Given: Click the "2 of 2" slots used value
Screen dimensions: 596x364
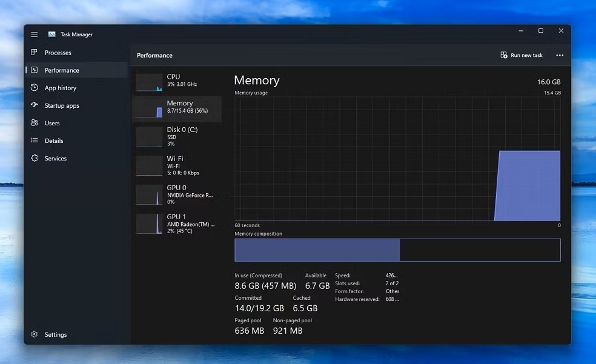Looking at the screenshot, I should (392, 283).
